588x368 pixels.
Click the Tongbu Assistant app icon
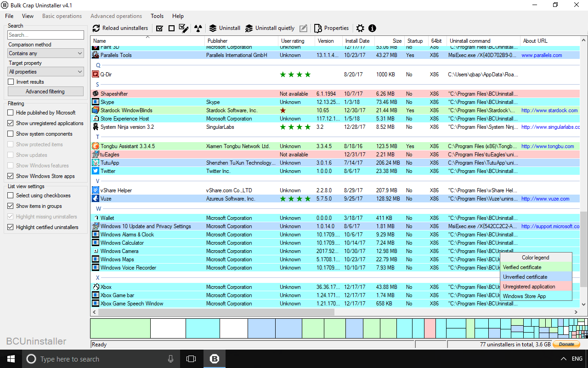coord(96,146)
